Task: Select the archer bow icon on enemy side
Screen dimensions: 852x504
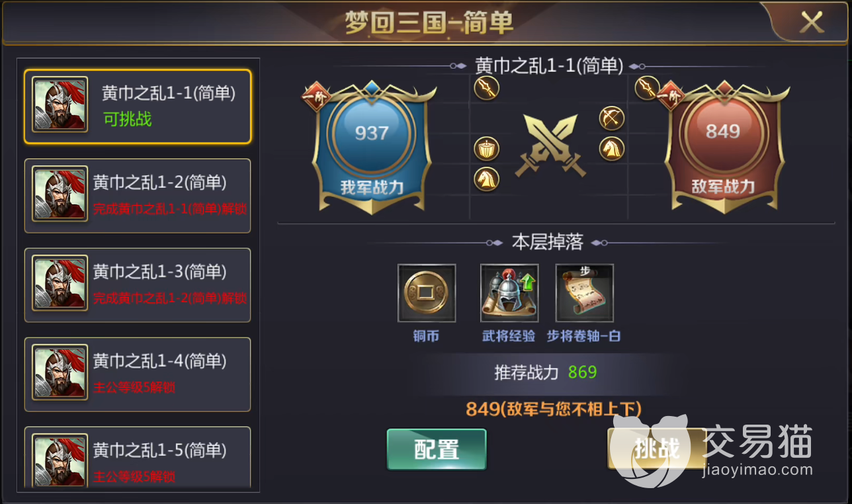Action: (612, 118)
